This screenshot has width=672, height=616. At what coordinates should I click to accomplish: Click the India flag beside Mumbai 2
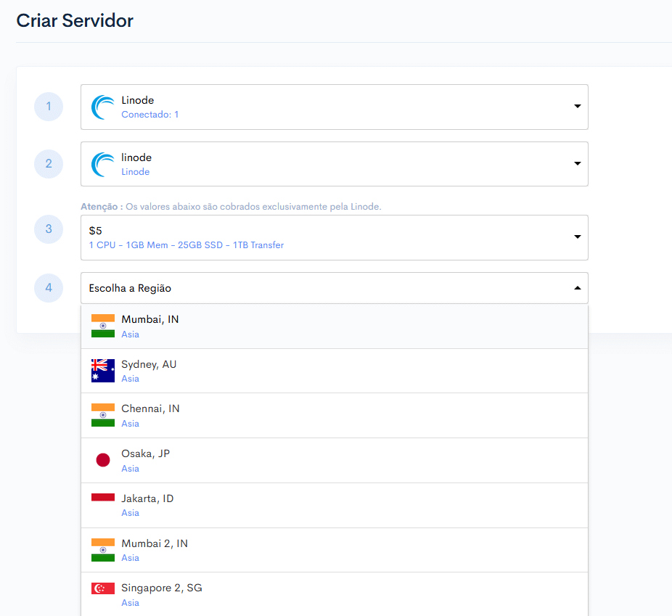[103, 550]
